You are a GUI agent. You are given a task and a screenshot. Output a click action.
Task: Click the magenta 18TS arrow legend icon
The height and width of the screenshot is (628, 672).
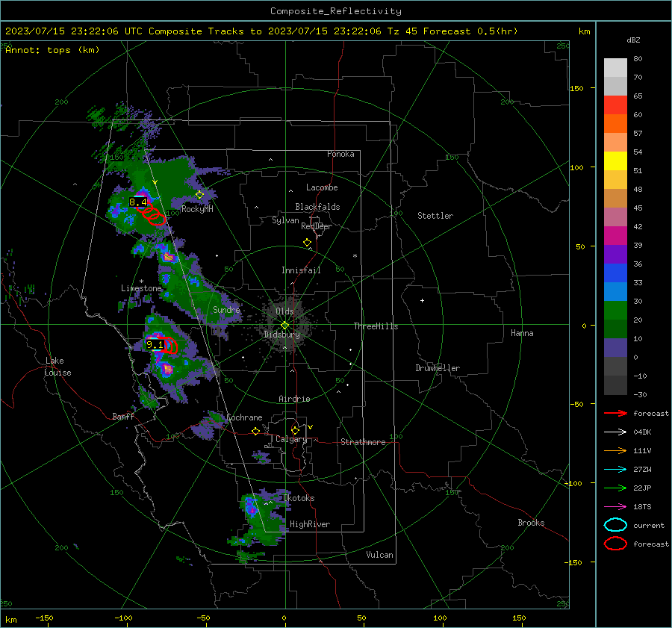[x=615, y=507]
